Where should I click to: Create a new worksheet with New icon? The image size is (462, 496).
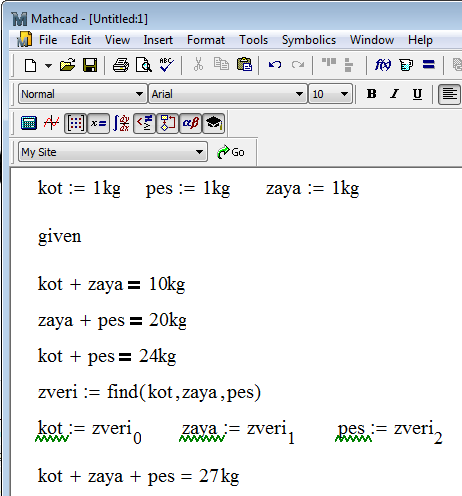(x=31, y=65)
